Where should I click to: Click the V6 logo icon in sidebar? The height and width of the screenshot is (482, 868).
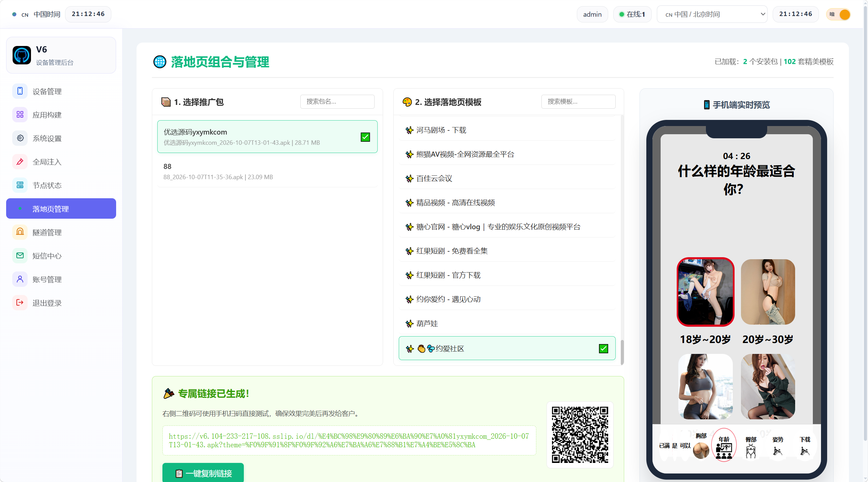pos(22,55)
